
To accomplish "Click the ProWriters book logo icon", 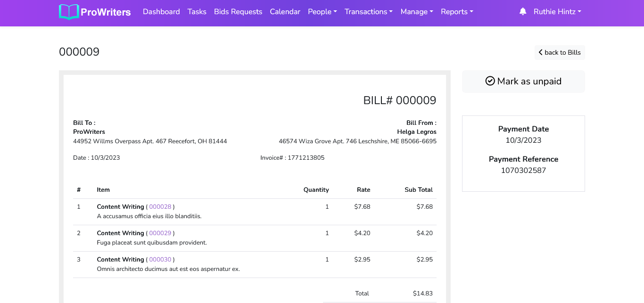I will click(69, 12).
